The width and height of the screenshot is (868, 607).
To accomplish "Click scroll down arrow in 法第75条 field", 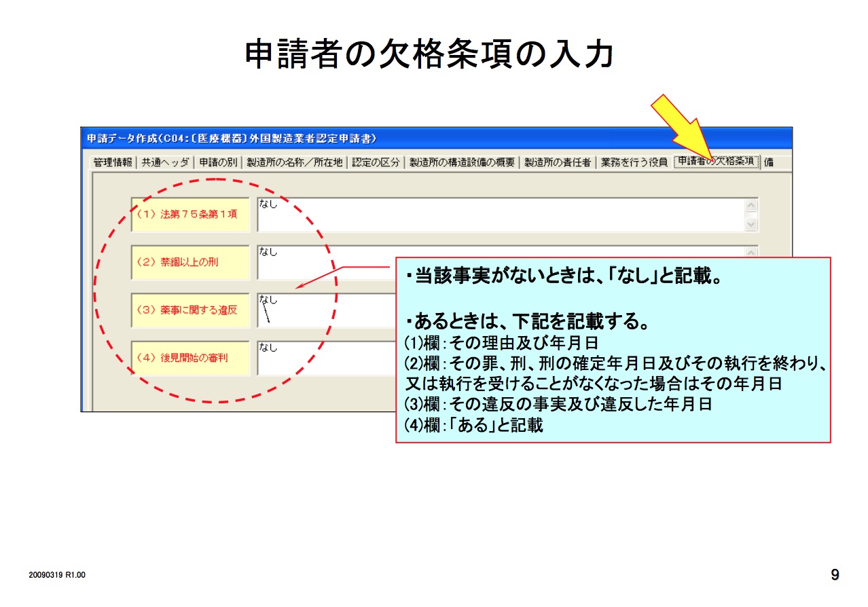I will pos(751,223).
